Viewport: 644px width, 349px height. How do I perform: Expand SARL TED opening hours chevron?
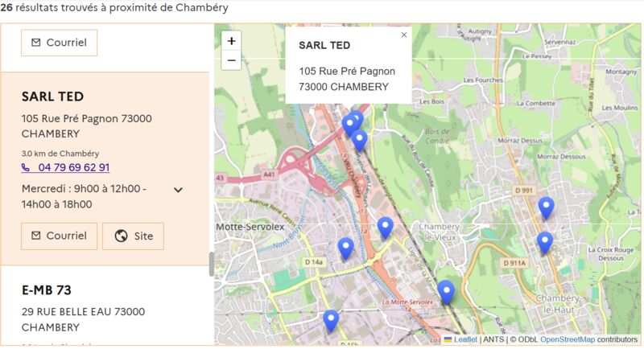(178, 190)
